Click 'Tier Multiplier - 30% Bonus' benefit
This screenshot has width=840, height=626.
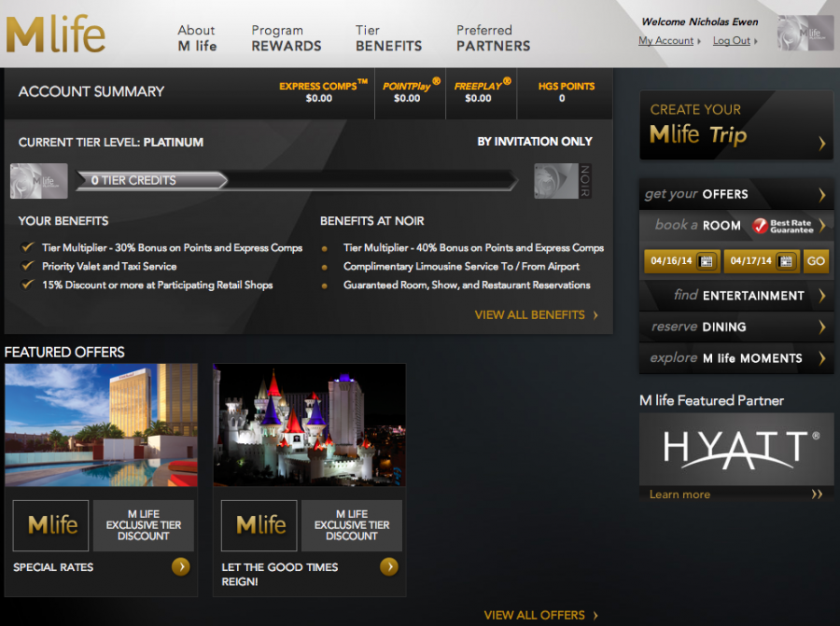tap(172, 248)
